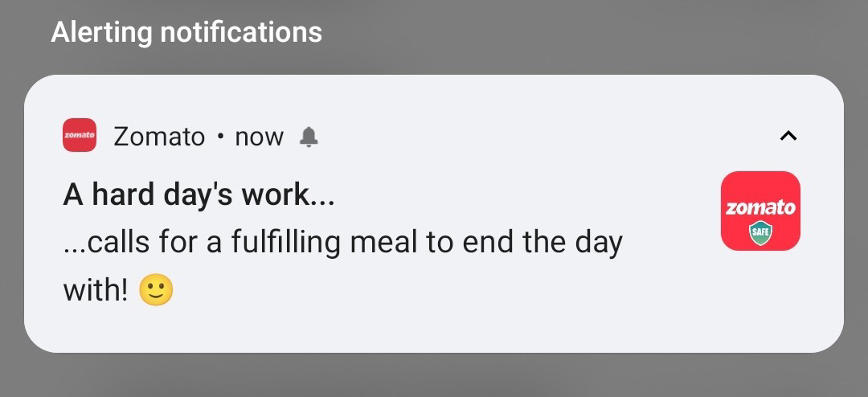Tap the 'Alerting notifications' section header

click(x=186, y=32)
